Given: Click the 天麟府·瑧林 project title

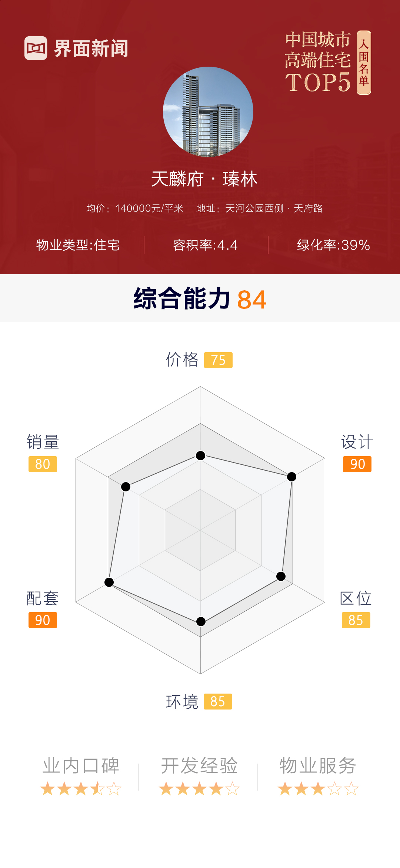Looking at the screenshot, I should click(204, 179).
